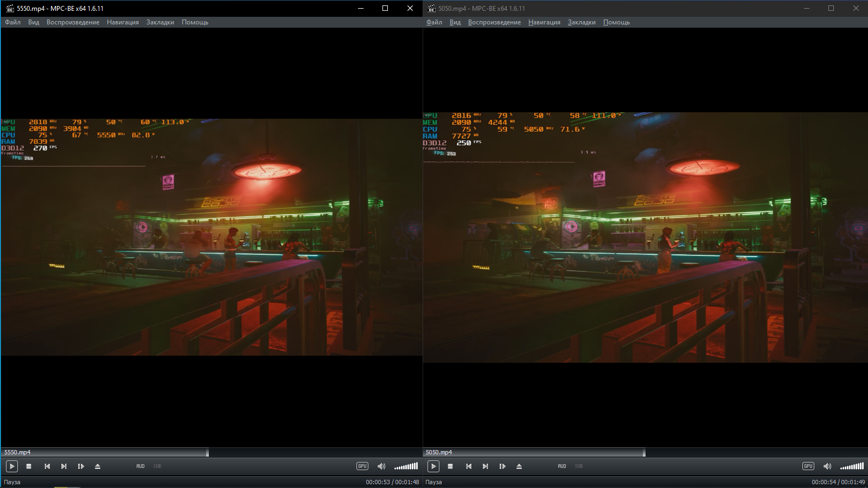Mute the sound in 5550.mp4 player

(x=381, y=466)
